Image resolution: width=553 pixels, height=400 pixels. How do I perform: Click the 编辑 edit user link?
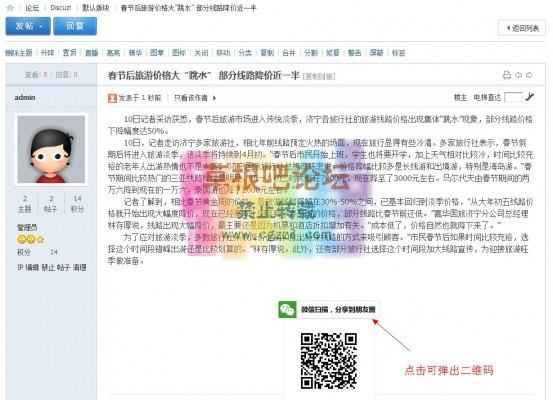tap(32, 267)
